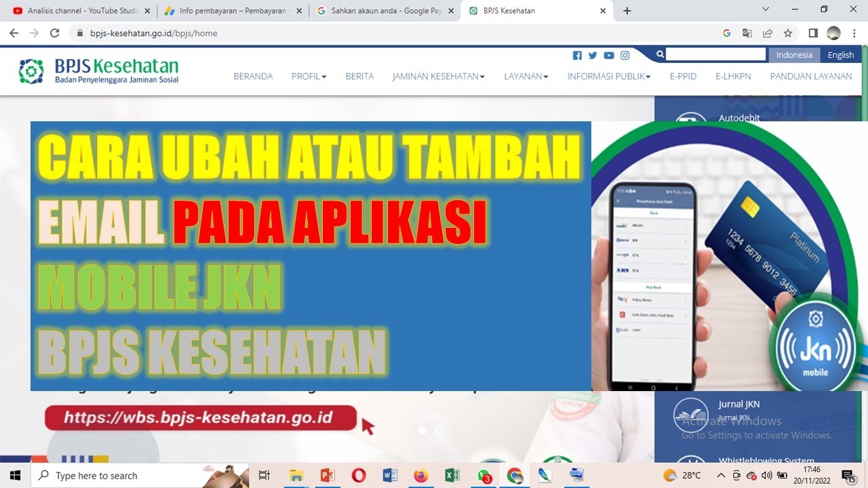Open the Autodebit sidebar link
The image size is (868, 488).
[739, 118]
